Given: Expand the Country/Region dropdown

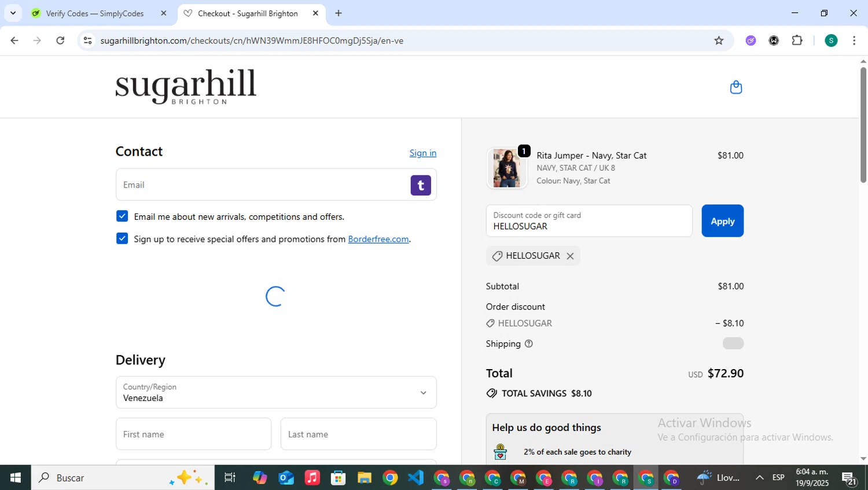Looking at the screenshot, I should click(x=276, y=393).
